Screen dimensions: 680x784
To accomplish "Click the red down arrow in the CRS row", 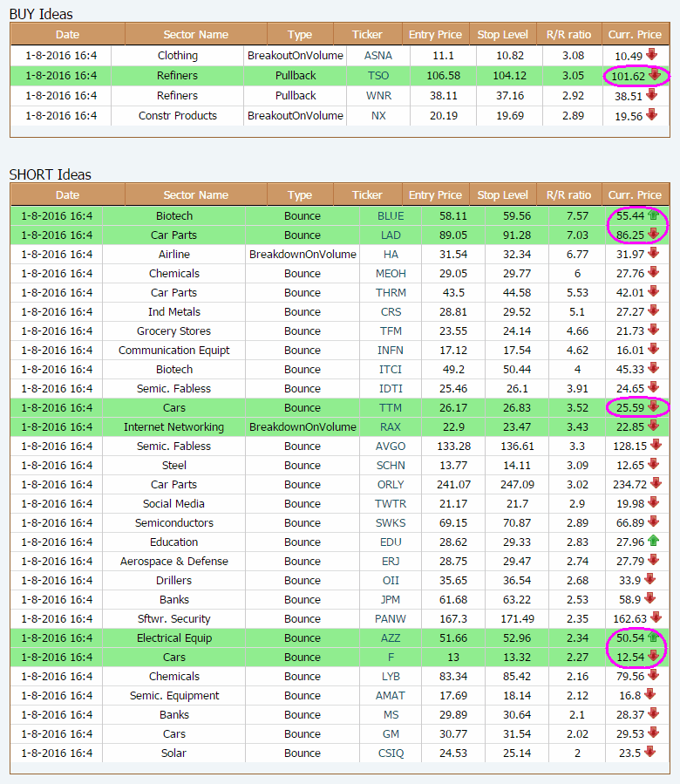I will pyautogui.click(x=653, y=310).
